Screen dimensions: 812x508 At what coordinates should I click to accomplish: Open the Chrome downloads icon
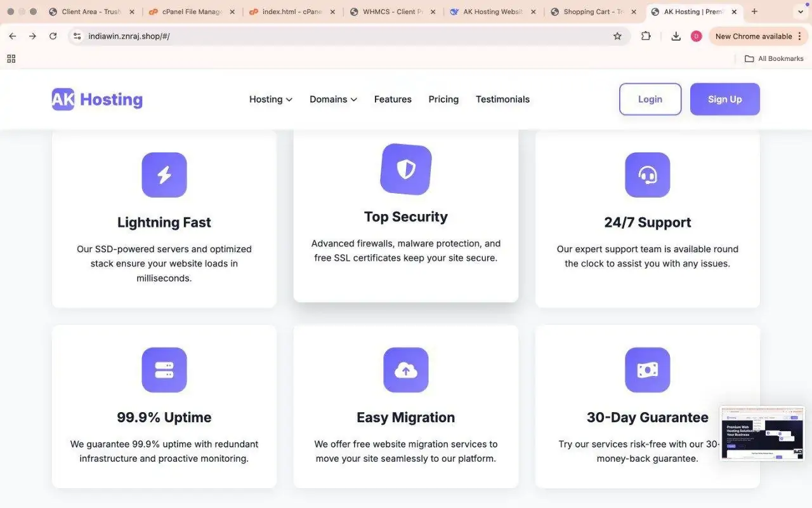pos(676,36)
